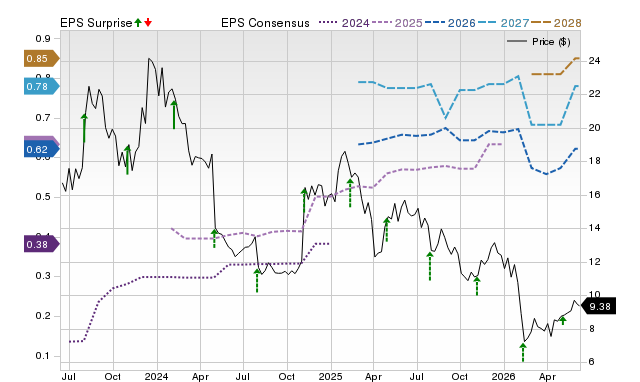The image size is (640, 382).
Task: Click the 2026 label on the time axis
Action: 503,376
